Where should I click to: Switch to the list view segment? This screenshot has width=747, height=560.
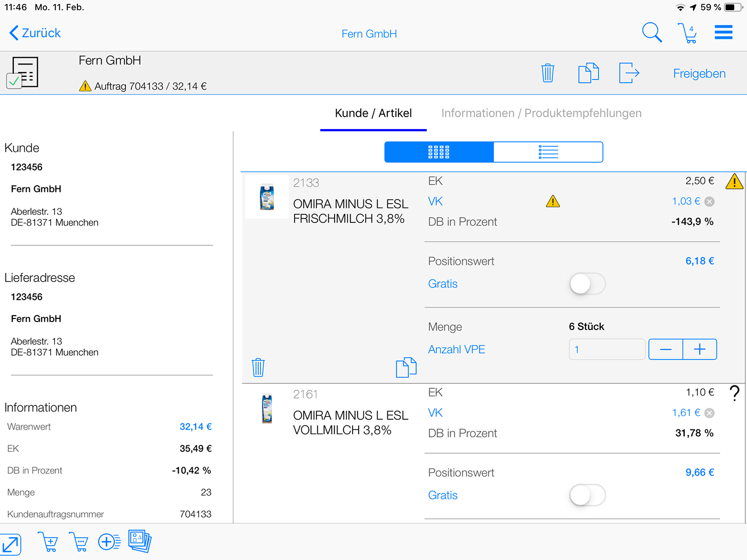click(549, 152)
